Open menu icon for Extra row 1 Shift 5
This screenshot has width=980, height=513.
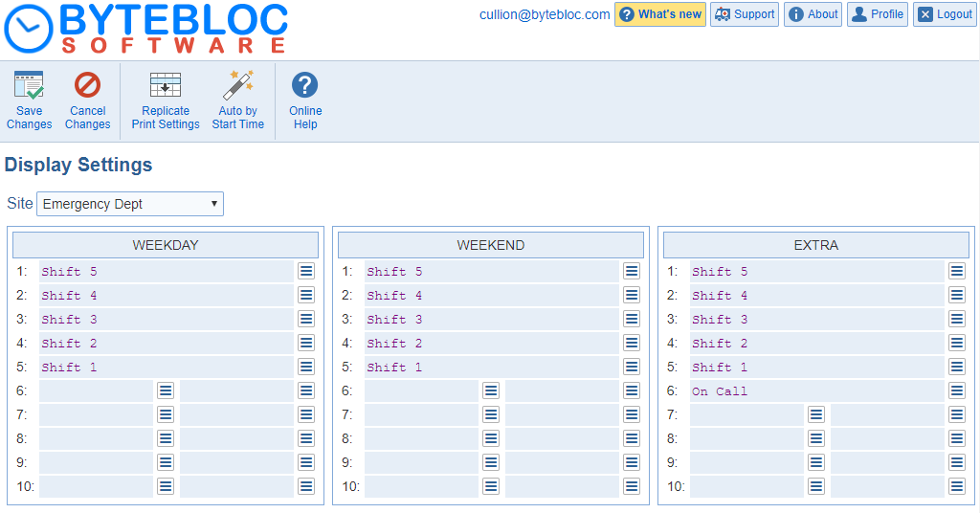[x=957, y=271]
